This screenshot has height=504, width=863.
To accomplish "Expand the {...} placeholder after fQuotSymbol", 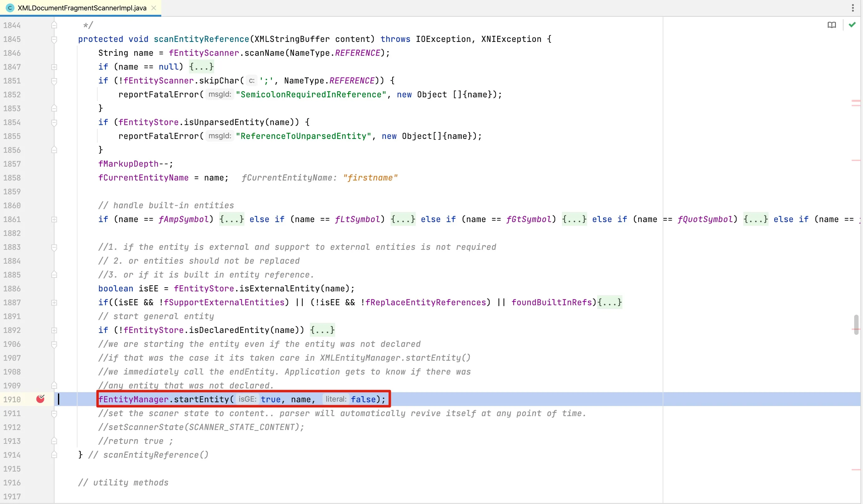I will tap(756, 220).
